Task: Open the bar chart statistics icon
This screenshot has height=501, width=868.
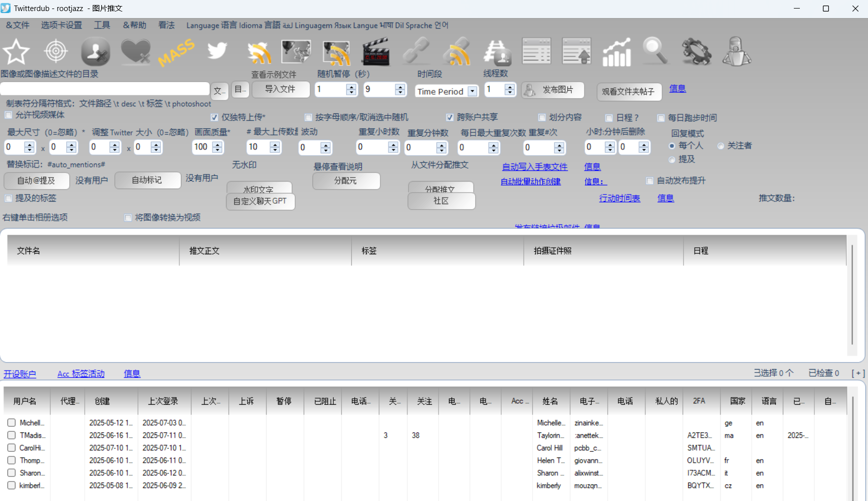Action: click(616, 52)
